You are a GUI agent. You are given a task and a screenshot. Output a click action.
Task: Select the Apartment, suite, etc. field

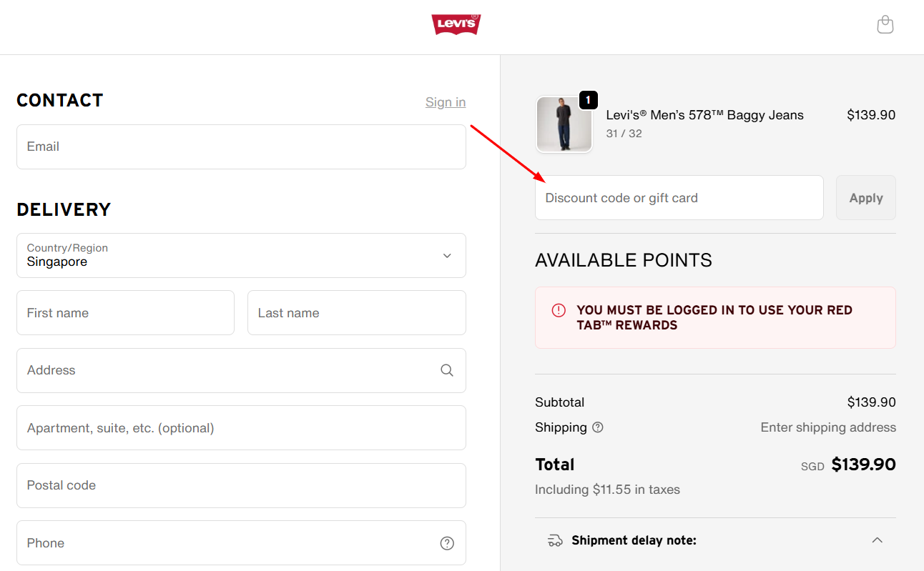click(241, 427)
